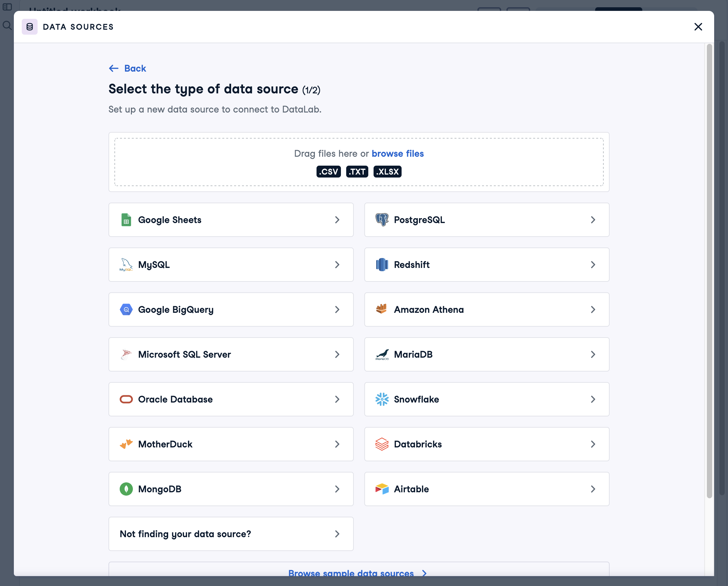Click the browse files link
This screenshot has height=586, width=728.
397,154
